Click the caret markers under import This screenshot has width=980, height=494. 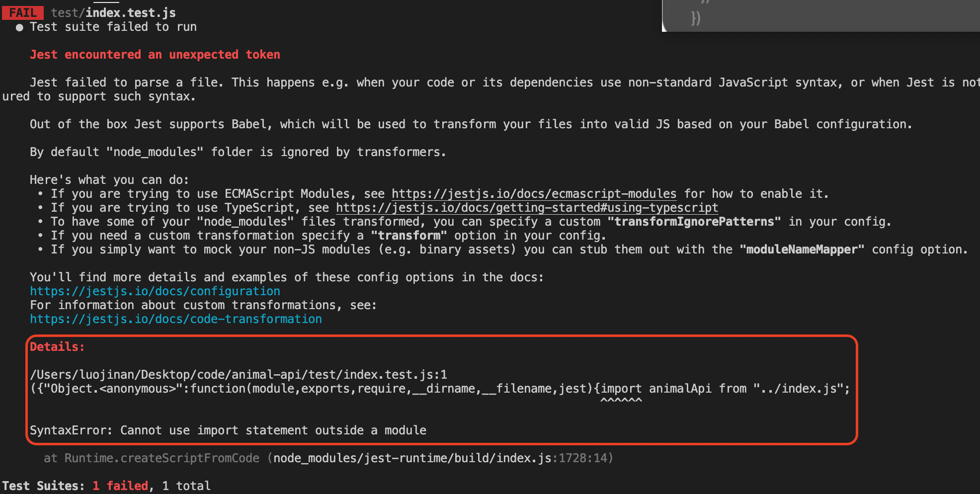pyautogui.click(x=621, y=400)
